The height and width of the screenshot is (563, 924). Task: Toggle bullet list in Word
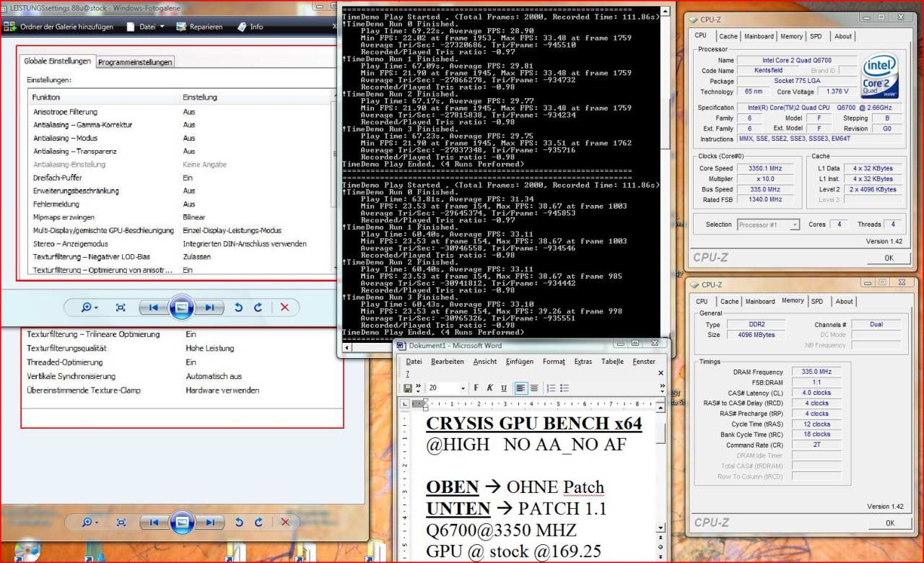tap(565, 388)
